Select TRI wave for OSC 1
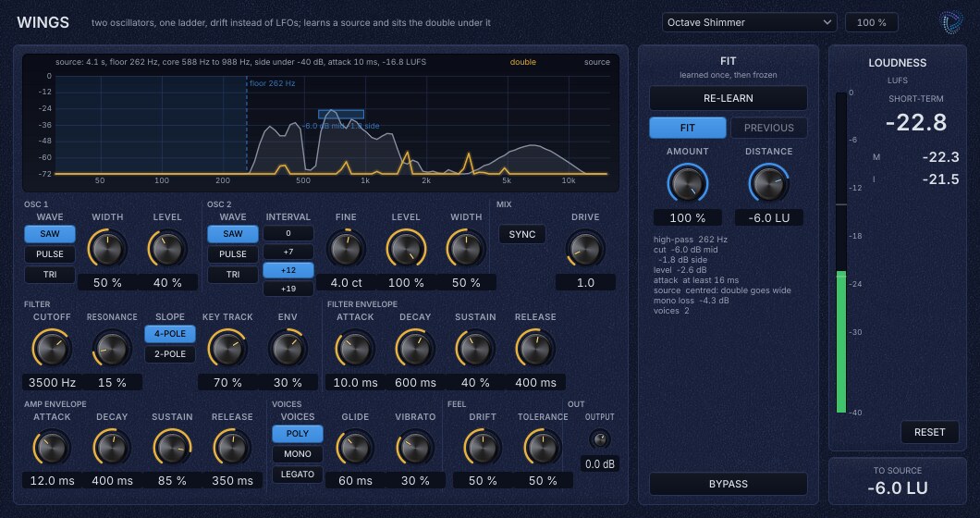Viewport: 980px width, 518px height. pyautogui.click(x=50, y=275)
